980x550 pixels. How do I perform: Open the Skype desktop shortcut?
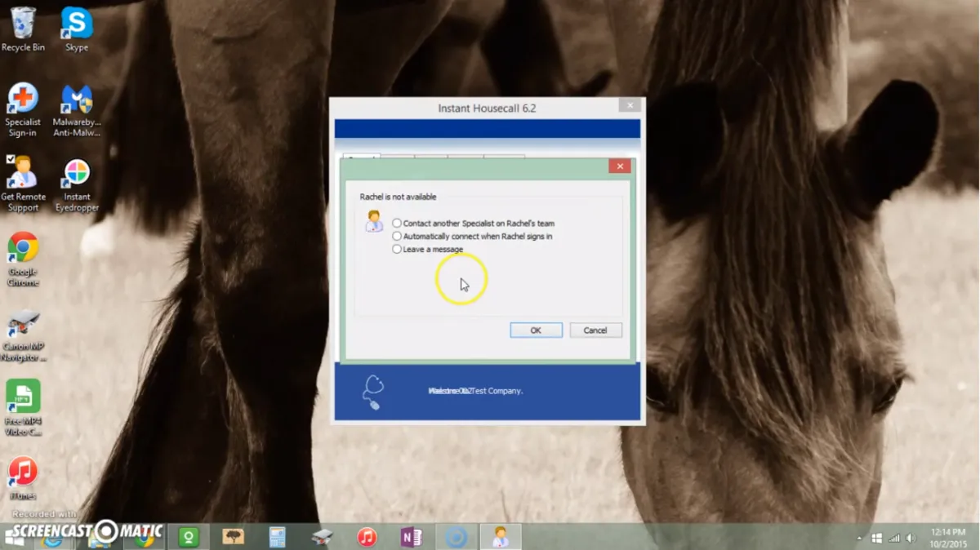click(x=77, y=29)
